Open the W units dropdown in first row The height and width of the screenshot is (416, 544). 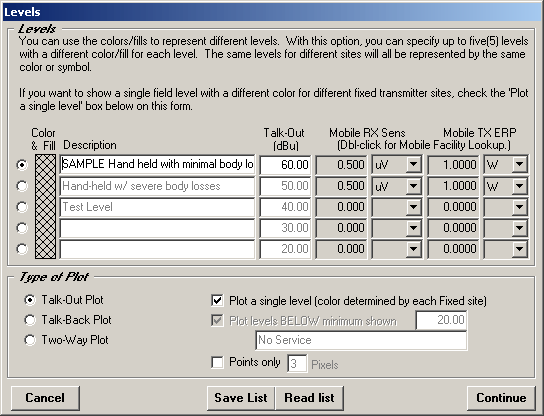[x=519, y=164]
